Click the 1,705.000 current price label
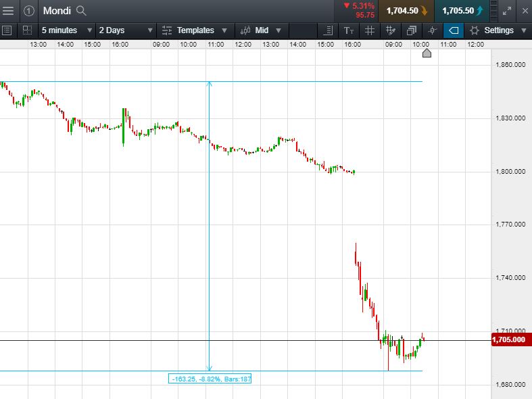 point(511,339)
